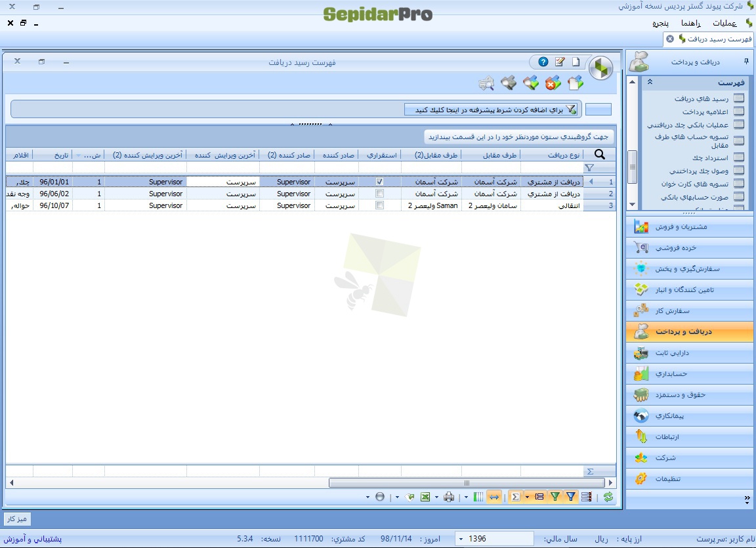Open the تنظیمات module
756x548 pixels.
[x=690, y=478]
